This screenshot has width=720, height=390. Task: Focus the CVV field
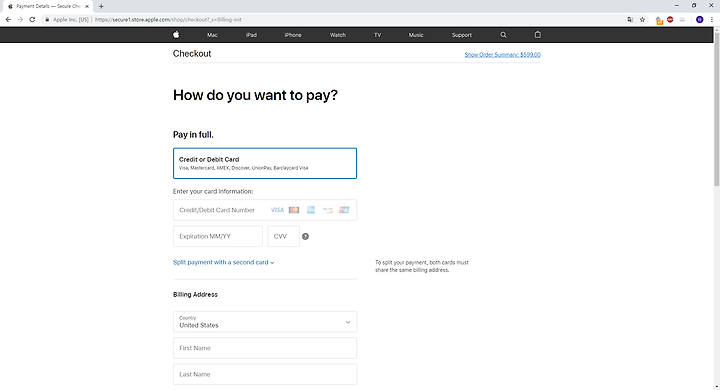[x=283, y=236]
